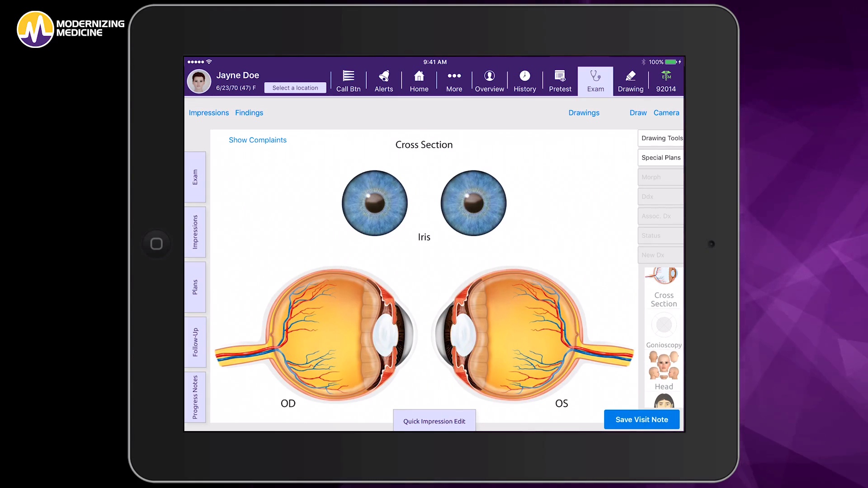Toggle Show Complaints visibility

pos(257,140)
